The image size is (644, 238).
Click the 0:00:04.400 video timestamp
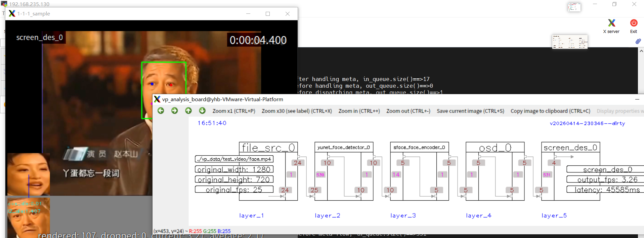[258, 40]
